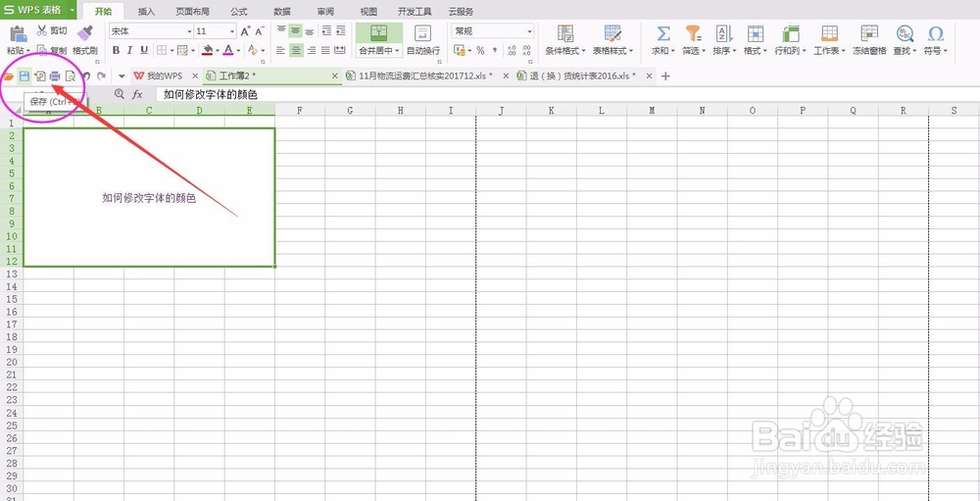Viewport: 980px width, 501px height.
Task: Click the Save icon in quick access toolbar
Action: tap(24, 76)
